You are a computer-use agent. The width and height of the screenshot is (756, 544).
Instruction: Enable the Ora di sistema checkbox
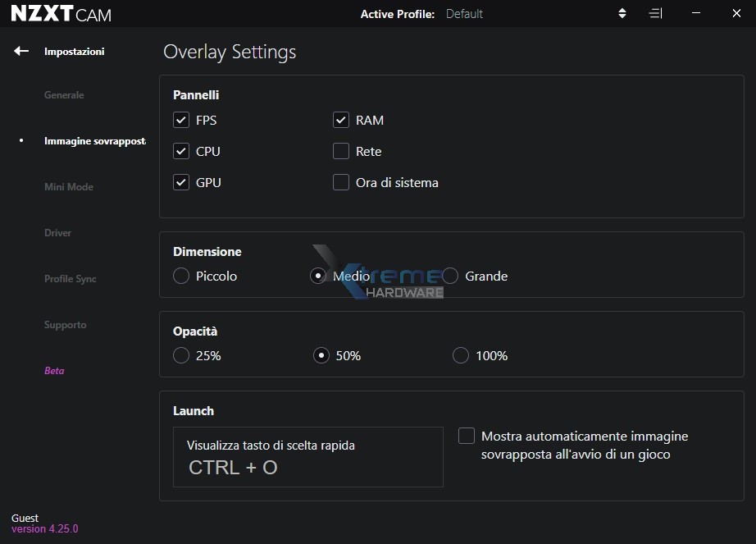point(341,183)
